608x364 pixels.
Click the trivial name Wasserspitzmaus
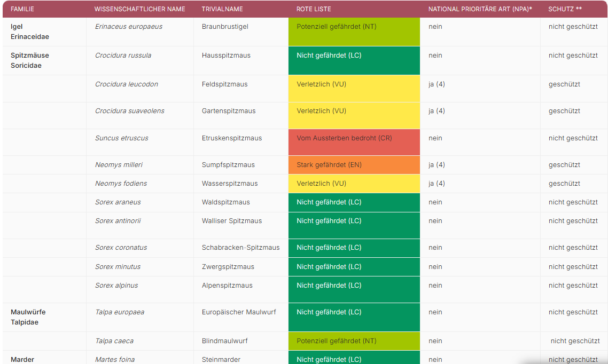(230, 184)
